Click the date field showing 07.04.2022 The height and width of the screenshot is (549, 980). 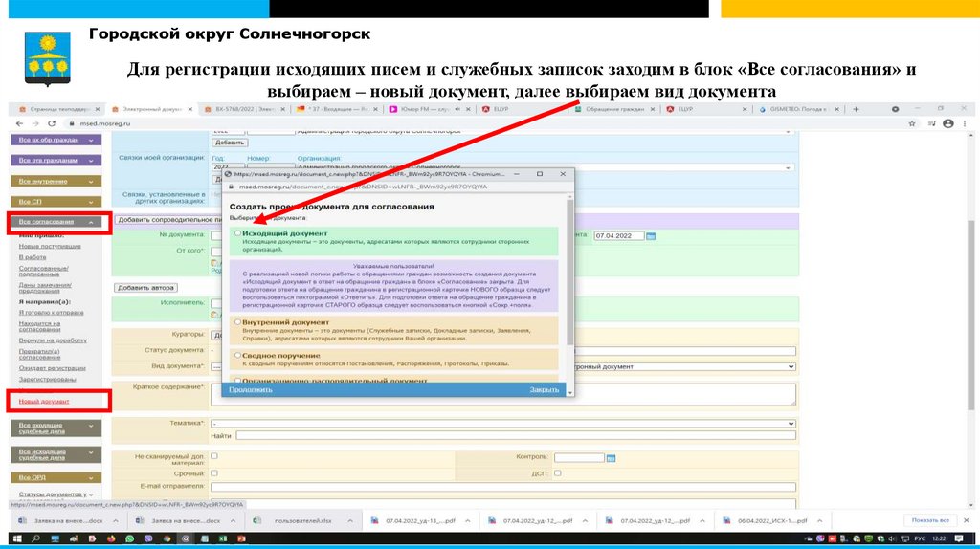619,236
